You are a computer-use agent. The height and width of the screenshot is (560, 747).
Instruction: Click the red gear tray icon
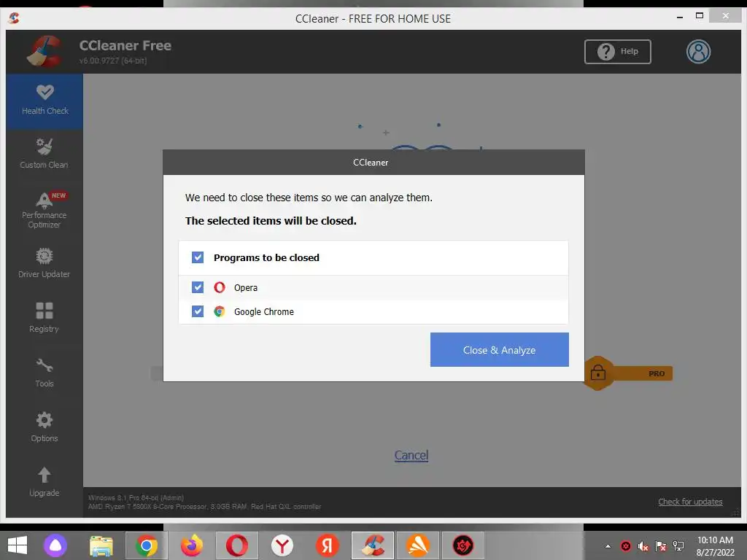(626, 546)
